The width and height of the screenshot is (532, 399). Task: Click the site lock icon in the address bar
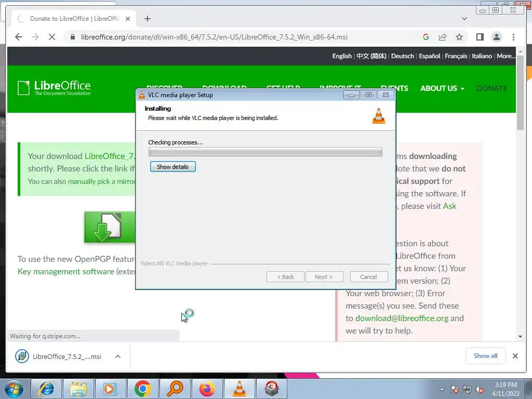click(x=72, y=37)
